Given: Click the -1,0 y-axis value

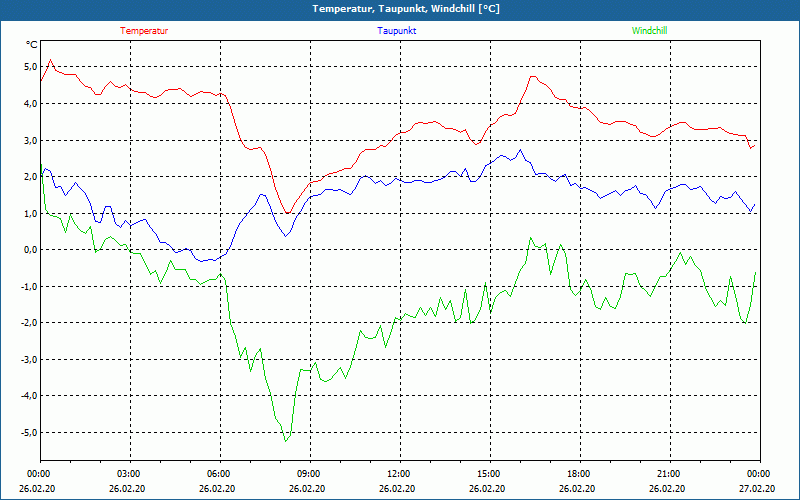Looking at the screenshot, I should click(28, 286).
